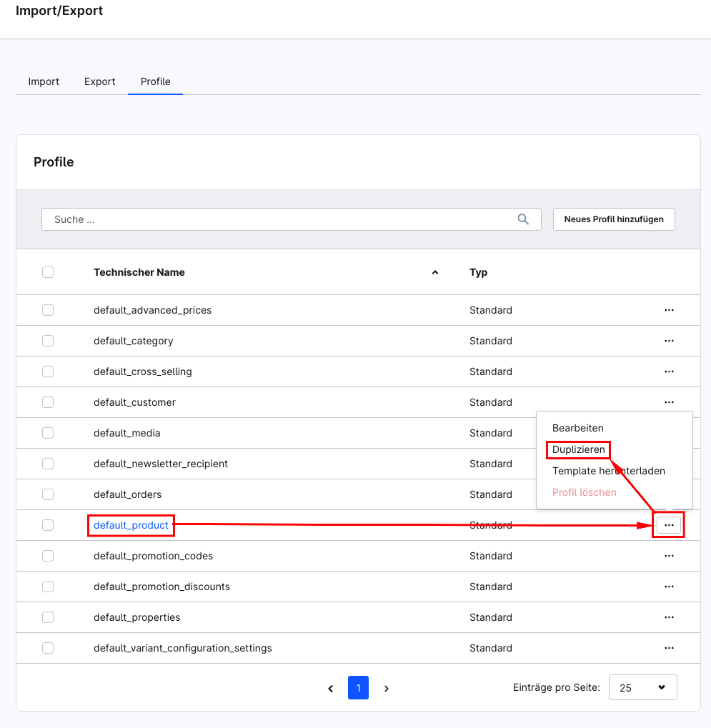The image size is (711, 728).
Task: Choose Duplizieren from the context menu
Action: (579, 449)
